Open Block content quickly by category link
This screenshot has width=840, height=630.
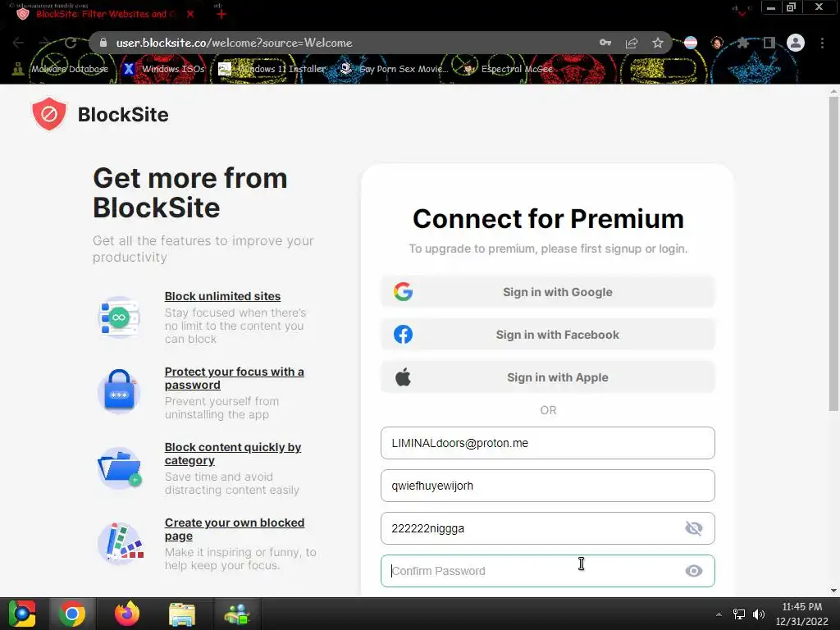coord(232,454)
